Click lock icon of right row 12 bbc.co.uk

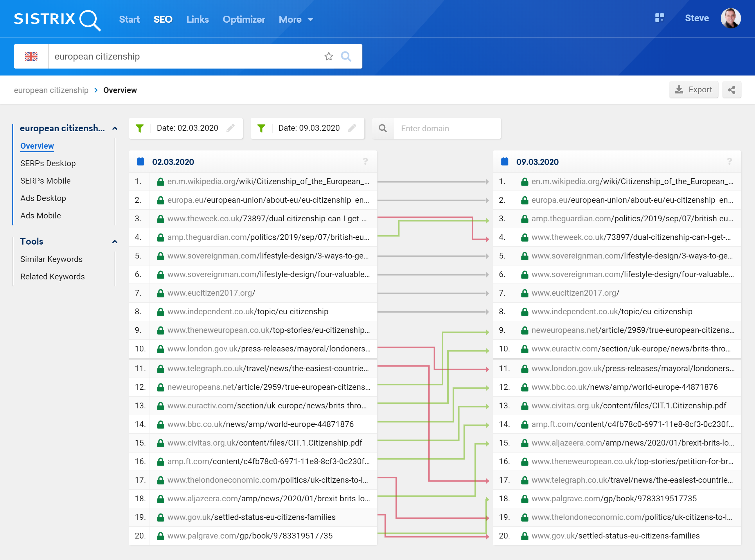(x=524, y=387)
